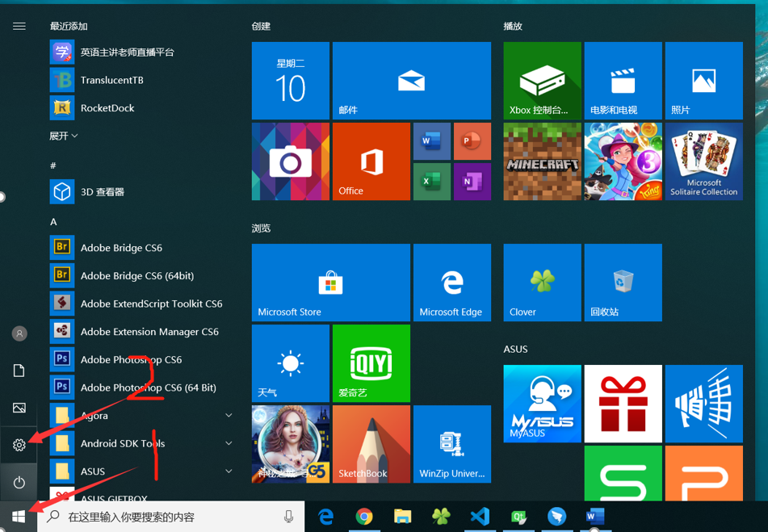The width and height of the screenshot is (768, 532).
Task: Expand the ASUS folder in app list
Action: pos(141,471)
